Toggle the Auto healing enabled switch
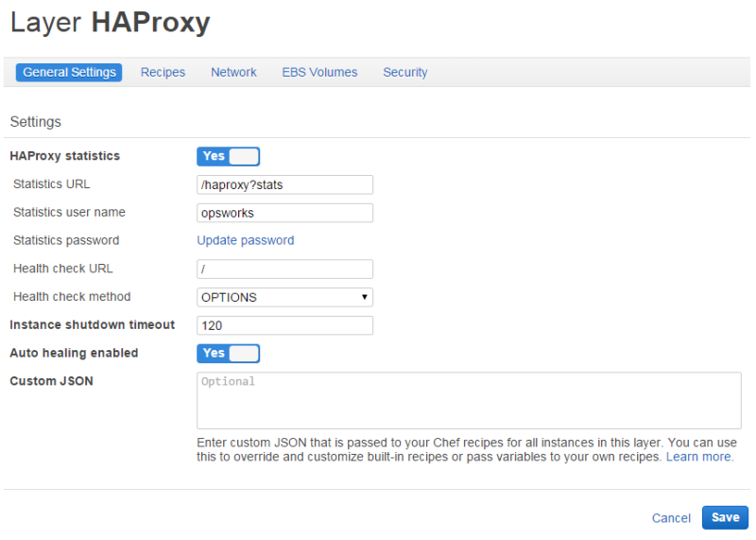 click(x=228, y=354)
